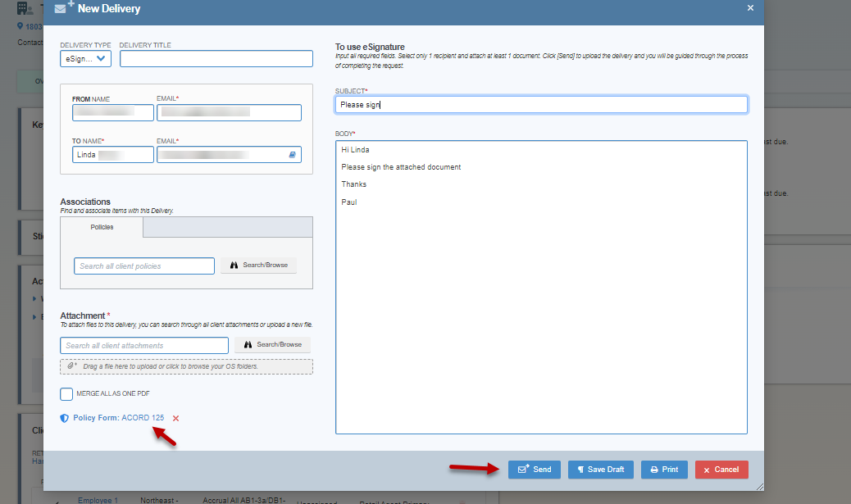The image size is (851, 504).
Task: Open the address book icon in TO email field
Action: (x=294, y=154)
